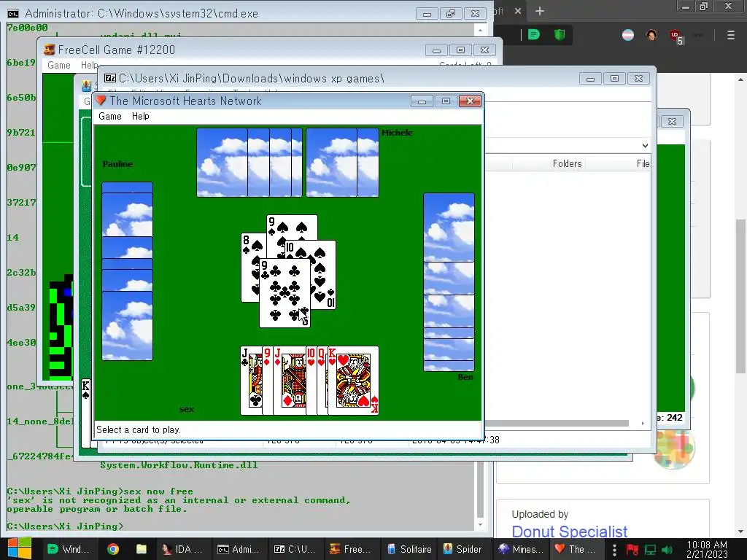The height and width of the screenshot is (560, 747).
Task: Expand the 7-Zip address bar dropdown
Action: 645,146
